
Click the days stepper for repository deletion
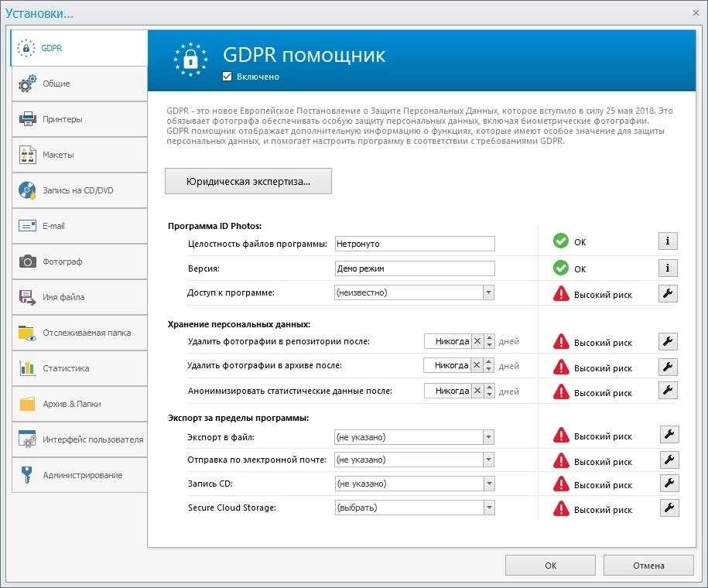(x=490, y=341)
